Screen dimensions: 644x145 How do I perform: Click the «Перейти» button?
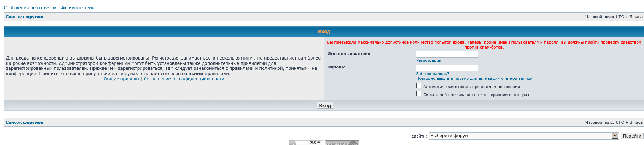pos(632,136)
